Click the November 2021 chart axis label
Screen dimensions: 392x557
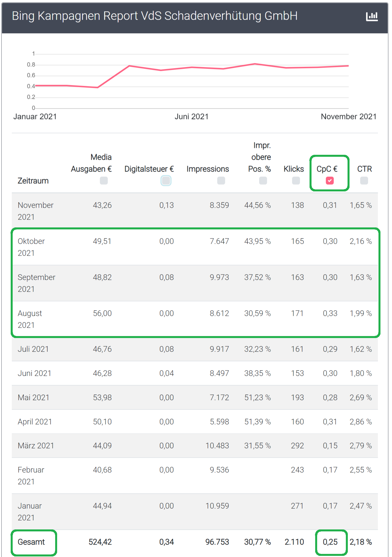[x=349, y=117]
